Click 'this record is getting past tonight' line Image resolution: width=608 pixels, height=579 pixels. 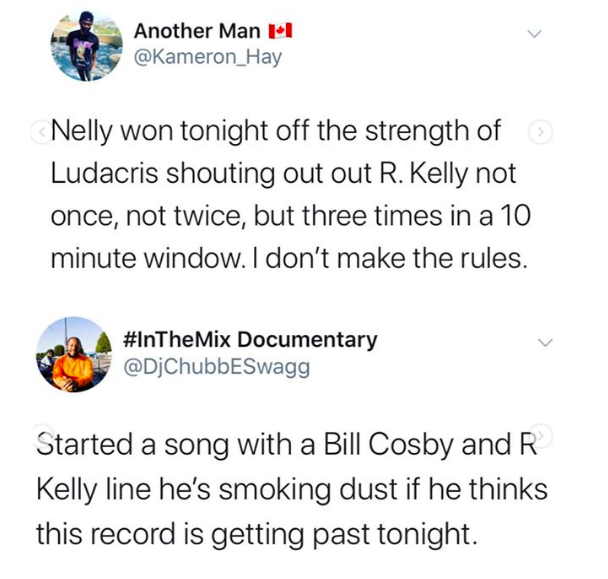[x=258, y=533]
